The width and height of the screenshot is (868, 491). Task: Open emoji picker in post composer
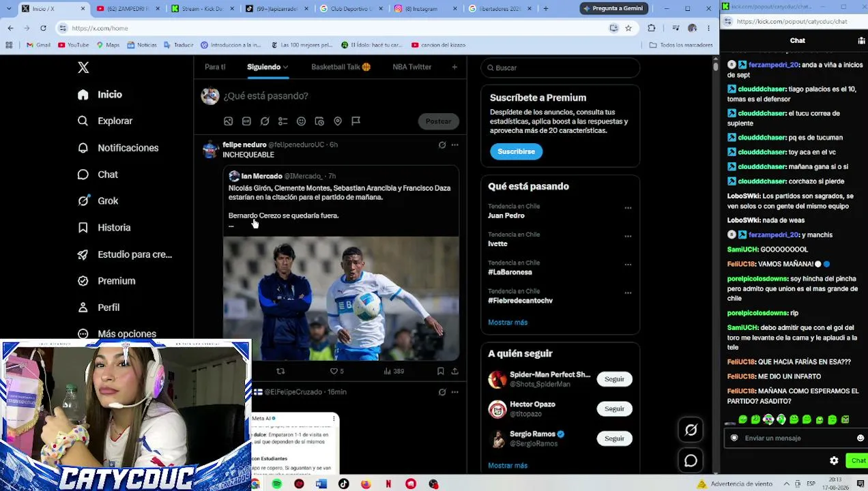(301, 121)
